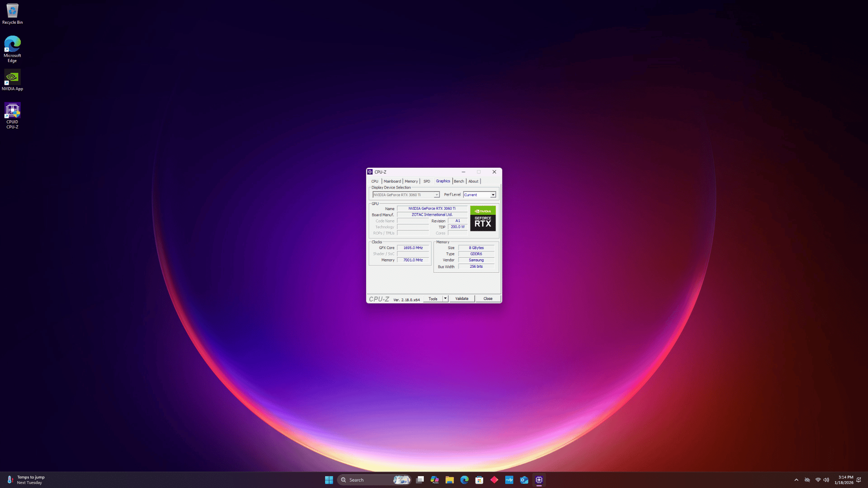Click the CPU-Z taskbar icon

pos(539,480)
